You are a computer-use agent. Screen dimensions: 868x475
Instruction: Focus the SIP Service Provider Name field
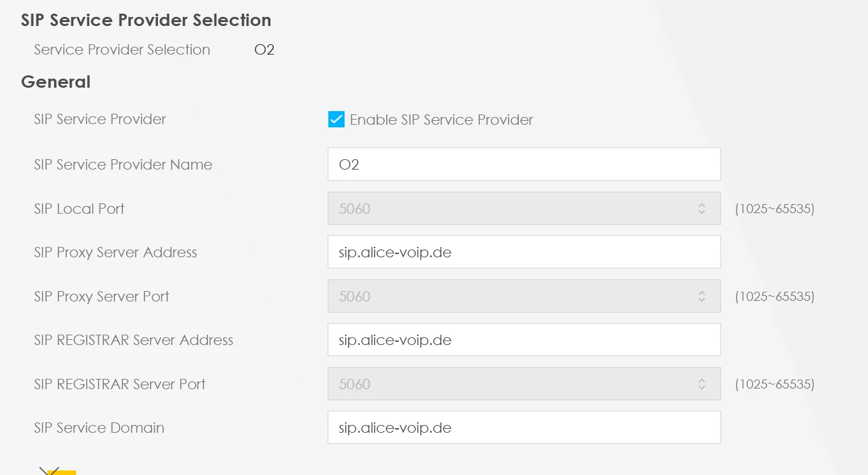click(x=523, y=164)
